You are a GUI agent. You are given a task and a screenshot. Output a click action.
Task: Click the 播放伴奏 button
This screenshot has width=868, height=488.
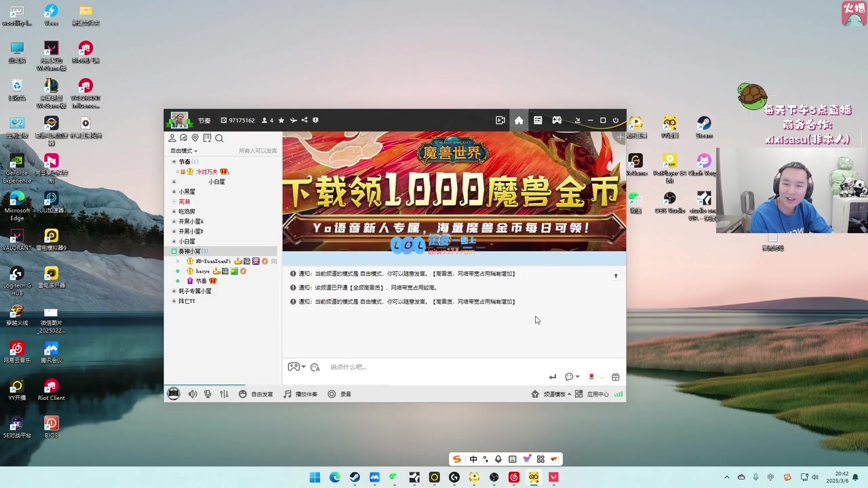(300, 394)
